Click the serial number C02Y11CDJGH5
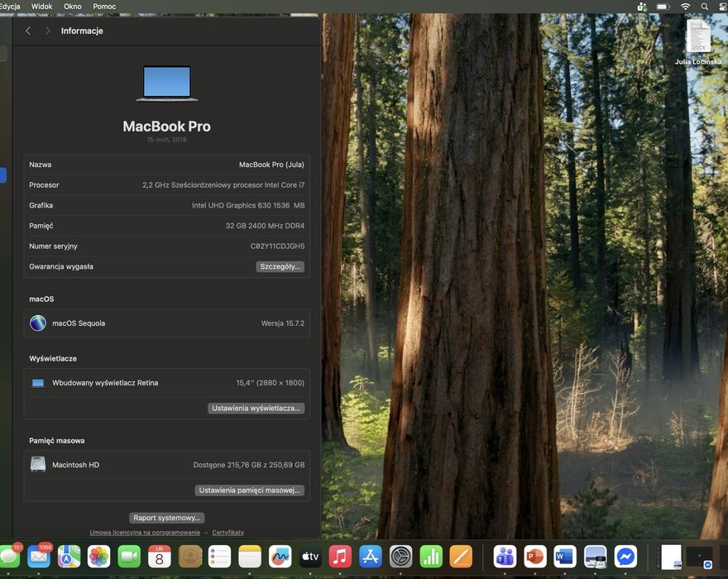Screen dimensions: 728x579 [x=278, y=246]
